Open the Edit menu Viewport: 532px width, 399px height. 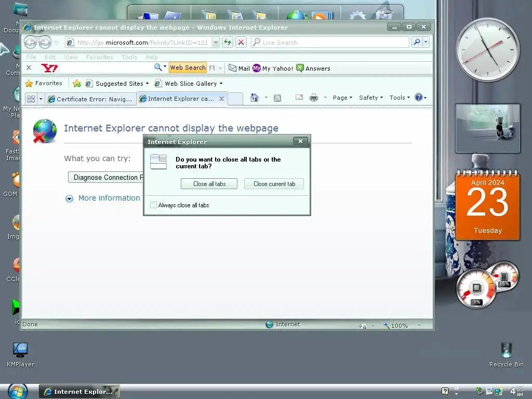(x=50, y=57)
